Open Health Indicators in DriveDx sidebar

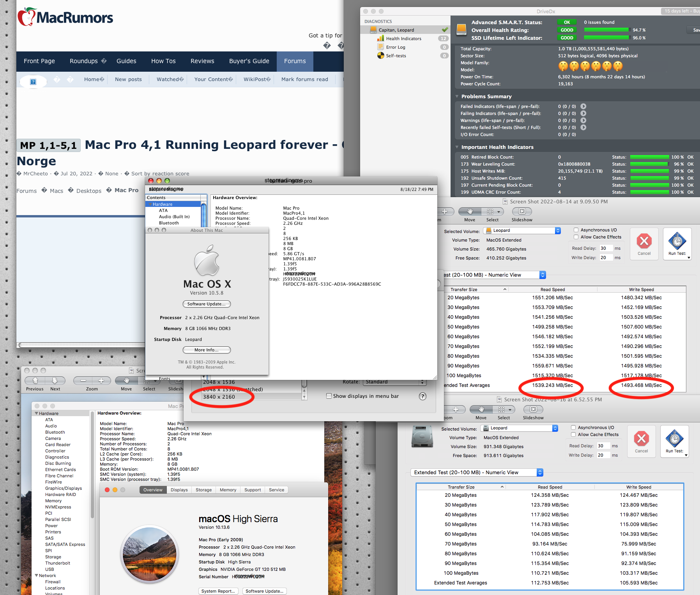pyautogui.click(x=403, y=39)
